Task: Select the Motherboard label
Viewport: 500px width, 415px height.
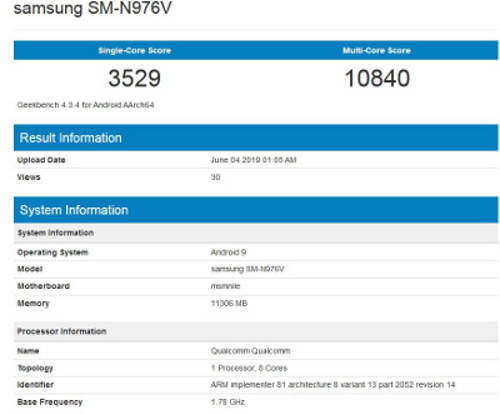Action: point(44,286)
